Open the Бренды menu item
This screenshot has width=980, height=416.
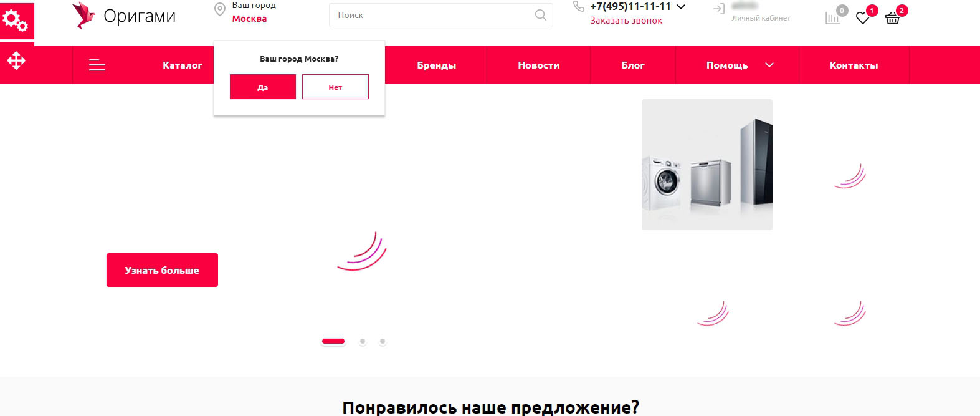(437, 65)
